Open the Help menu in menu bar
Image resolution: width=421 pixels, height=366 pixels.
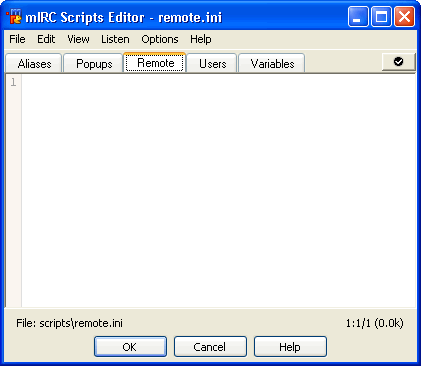click(201, 39)
